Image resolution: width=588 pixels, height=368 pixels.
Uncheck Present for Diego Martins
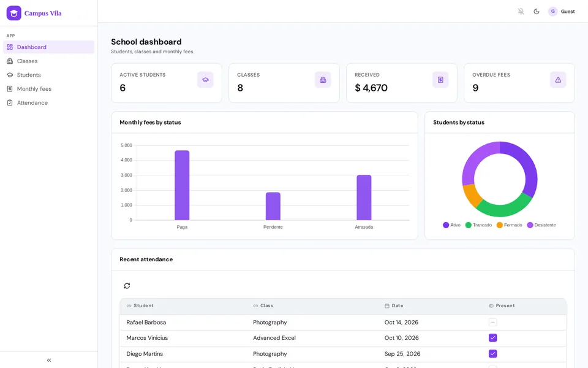(492, 354)
